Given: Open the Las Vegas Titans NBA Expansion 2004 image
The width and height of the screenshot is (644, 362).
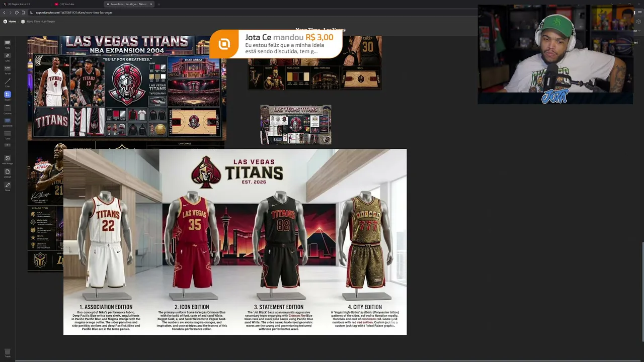Looking at the screenshot, I should pyautogui.click(x=127, y=88).
